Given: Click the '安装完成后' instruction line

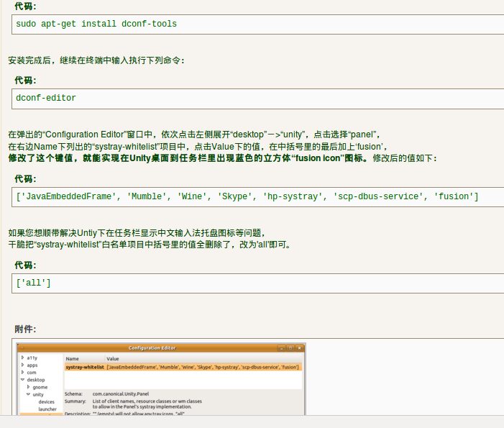Looking at the screenshot, I should tap(96, 60).
